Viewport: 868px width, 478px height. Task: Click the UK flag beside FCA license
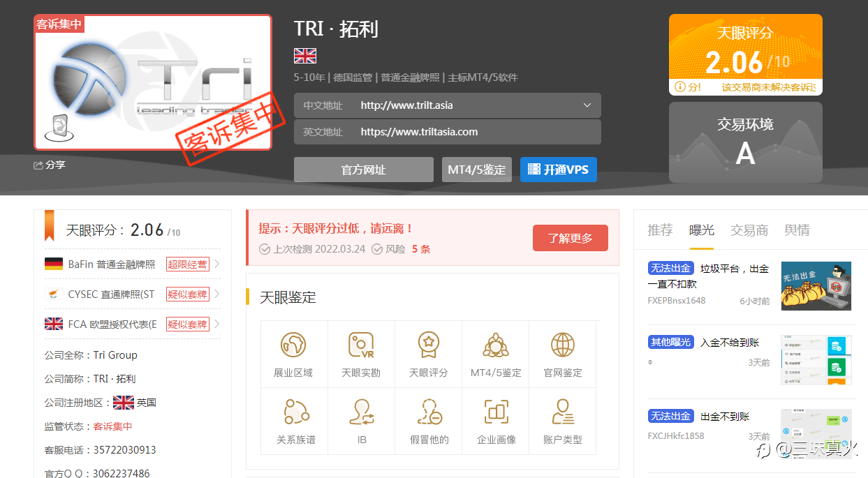coord(54,324)
